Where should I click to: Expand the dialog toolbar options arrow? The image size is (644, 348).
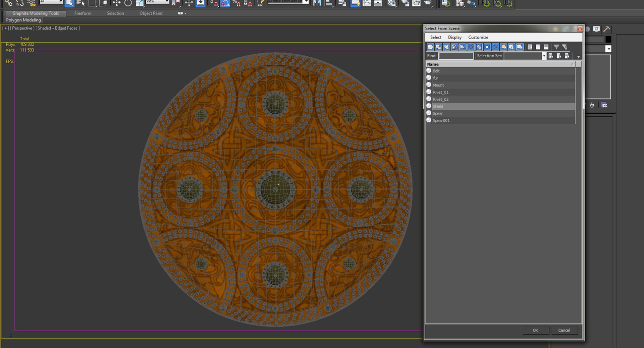click(579, 57)
